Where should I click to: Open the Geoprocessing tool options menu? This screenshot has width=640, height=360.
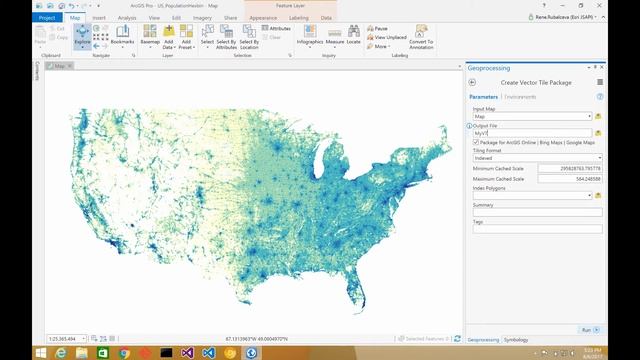600,82
